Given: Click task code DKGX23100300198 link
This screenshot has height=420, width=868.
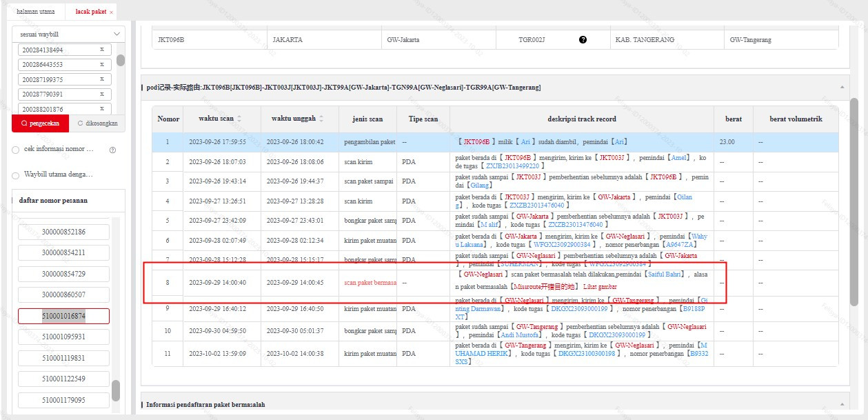Looking at the screenshot, I should [x=585, y=353].
